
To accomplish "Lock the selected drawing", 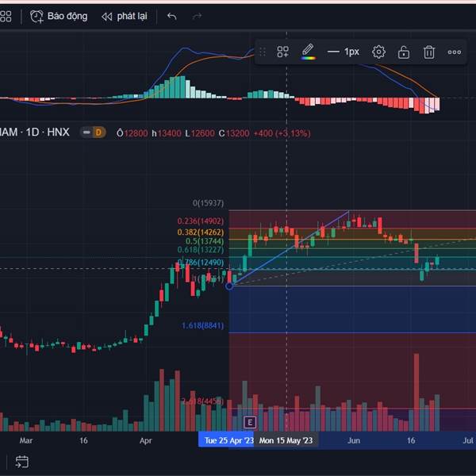I will 404,52.
